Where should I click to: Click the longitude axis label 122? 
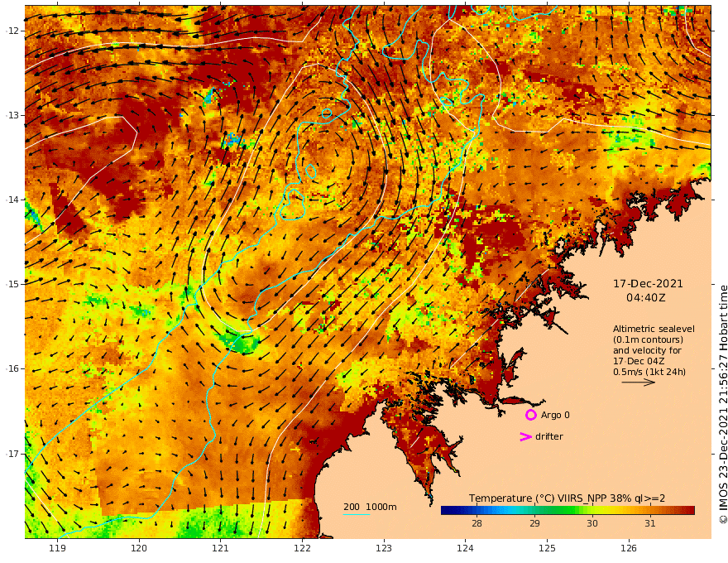(302, 548)
